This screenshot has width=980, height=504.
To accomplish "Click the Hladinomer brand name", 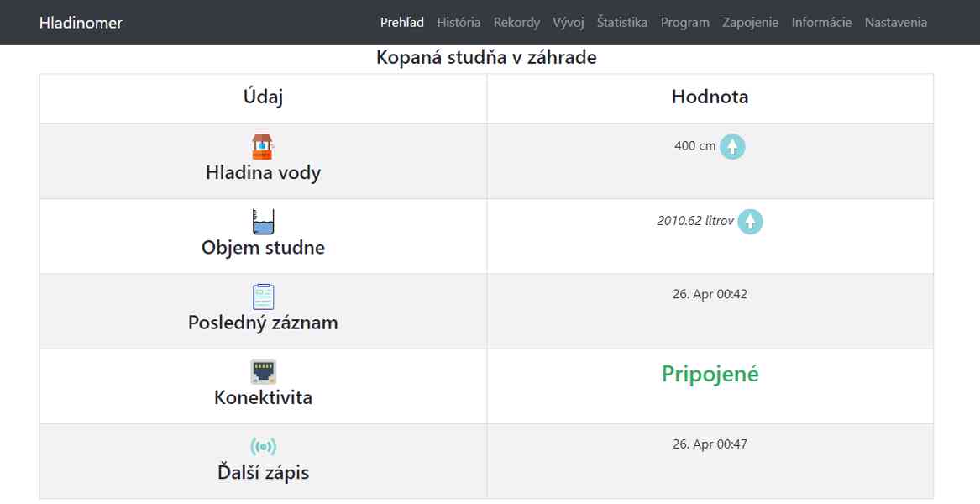I will [80, 23].
